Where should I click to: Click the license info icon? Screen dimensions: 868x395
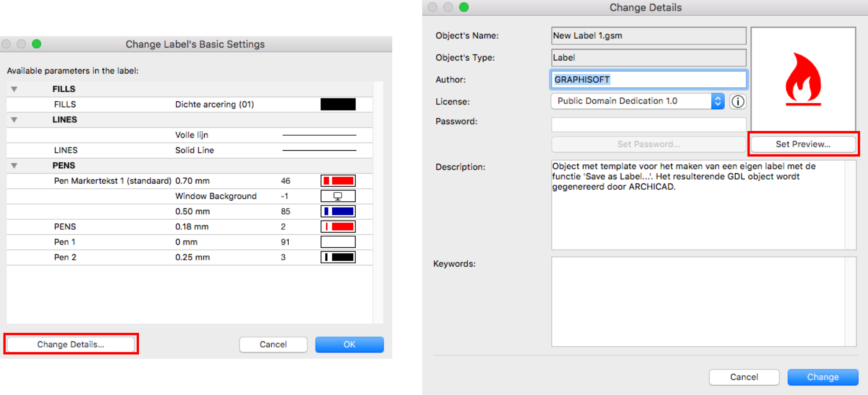tap(738, 102)
